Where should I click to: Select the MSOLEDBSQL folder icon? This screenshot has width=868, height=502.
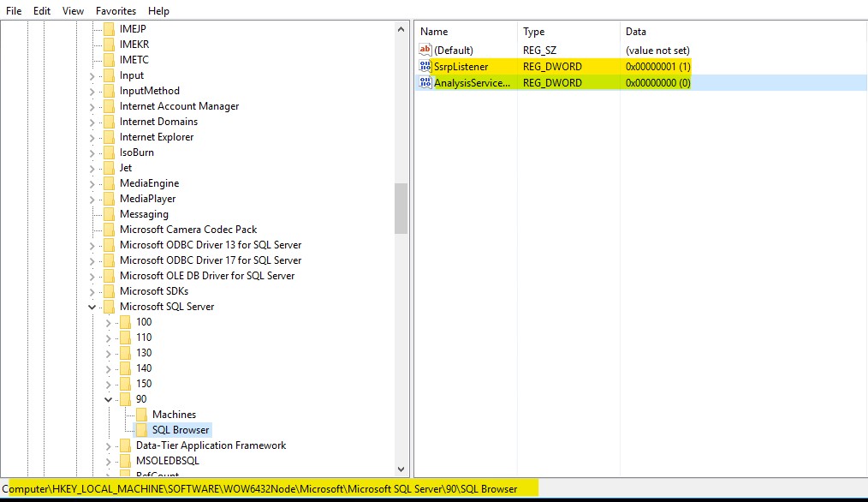(126, 461)
